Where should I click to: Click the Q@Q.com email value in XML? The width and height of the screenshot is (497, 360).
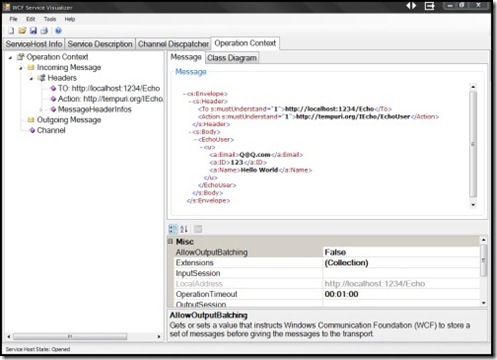click(x=255, y=155)
